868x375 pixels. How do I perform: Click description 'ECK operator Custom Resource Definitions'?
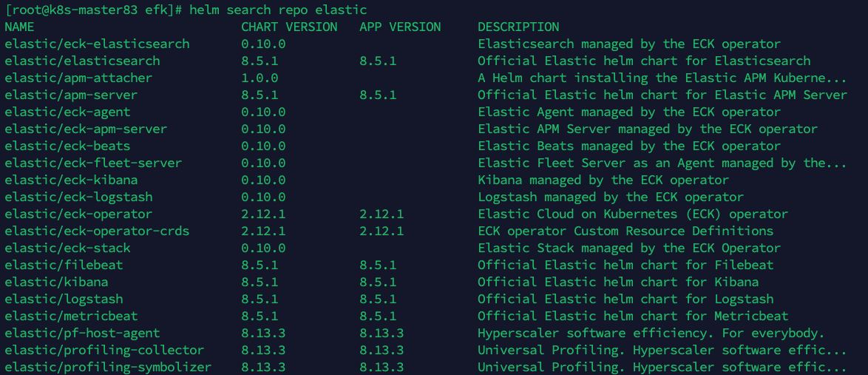pos(625,231)
